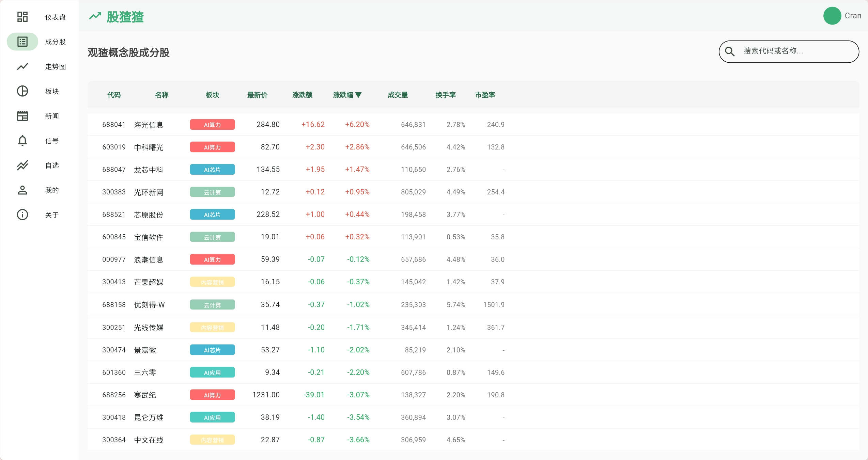868x460 pixels.
Task: Sort table by 最新价 column header
Action: (257, 95)
